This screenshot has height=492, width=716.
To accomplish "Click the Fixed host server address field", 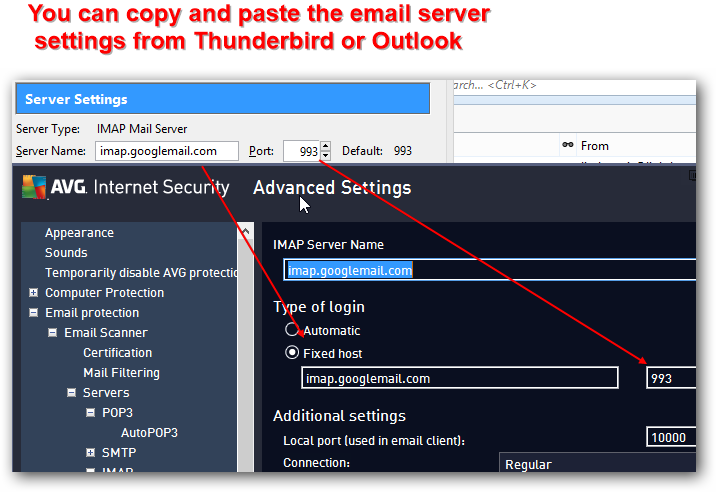I will 459,378.
